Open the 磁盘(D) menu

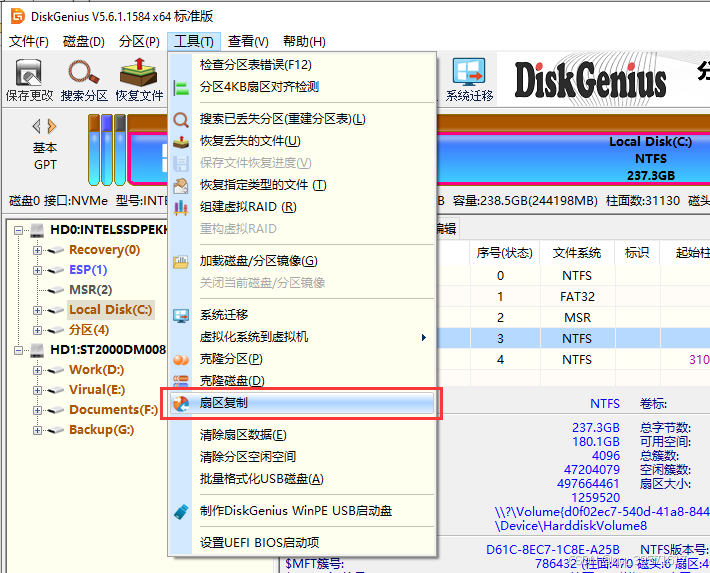click(x=84, y=42)
